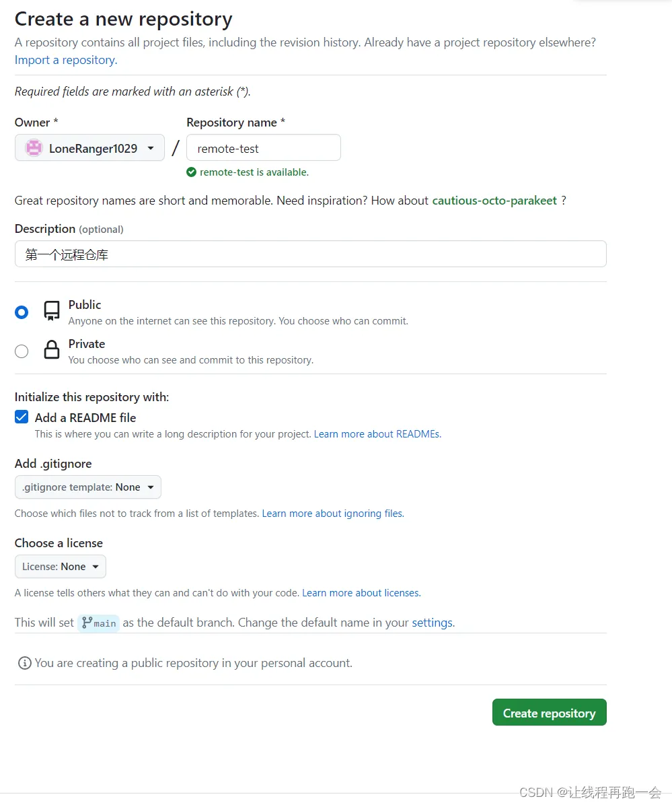Click the private repository lock icon

(x=52, y=350)
